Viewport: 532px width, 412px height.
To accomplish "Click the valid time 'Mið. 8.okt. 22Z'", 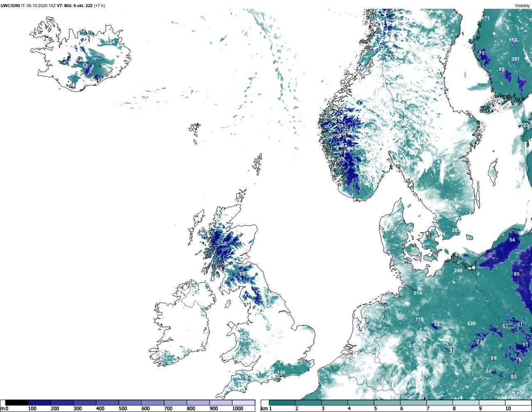I will tap(78, 6).
